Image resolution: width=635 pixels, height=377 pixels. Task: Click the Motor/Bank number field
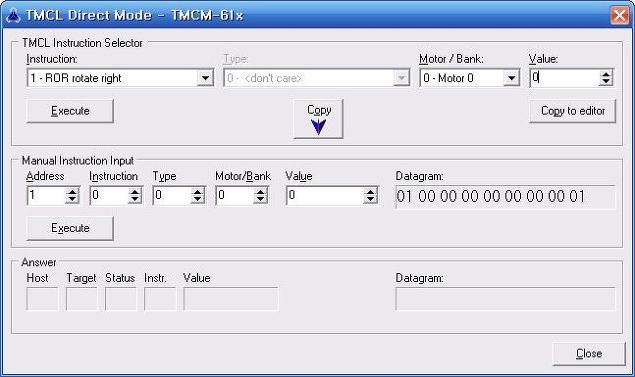pos(235,196)
